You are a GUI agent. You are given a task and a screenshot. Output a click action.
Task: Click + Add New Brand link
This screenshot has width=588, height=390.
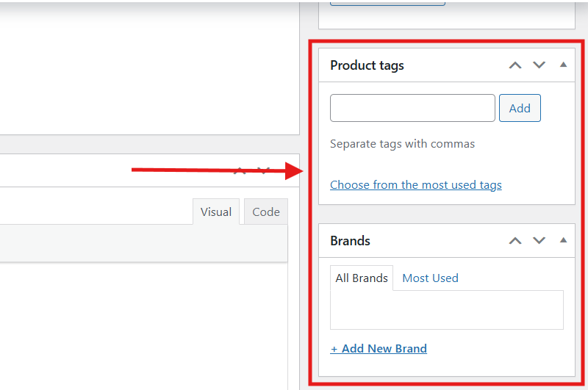pyautogui.click(x=379, y=348)
